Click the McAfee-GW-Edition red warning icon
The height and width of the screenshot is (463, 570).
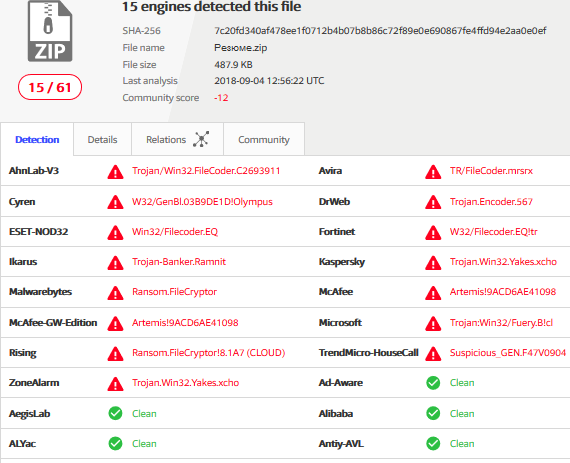115,323
